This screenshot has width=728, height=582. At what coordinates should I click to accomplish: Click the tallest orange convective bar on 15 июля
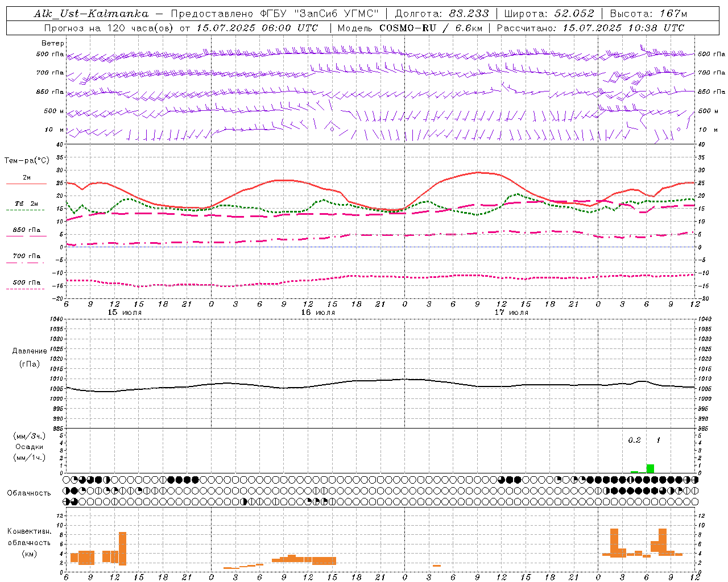[122, 548]
